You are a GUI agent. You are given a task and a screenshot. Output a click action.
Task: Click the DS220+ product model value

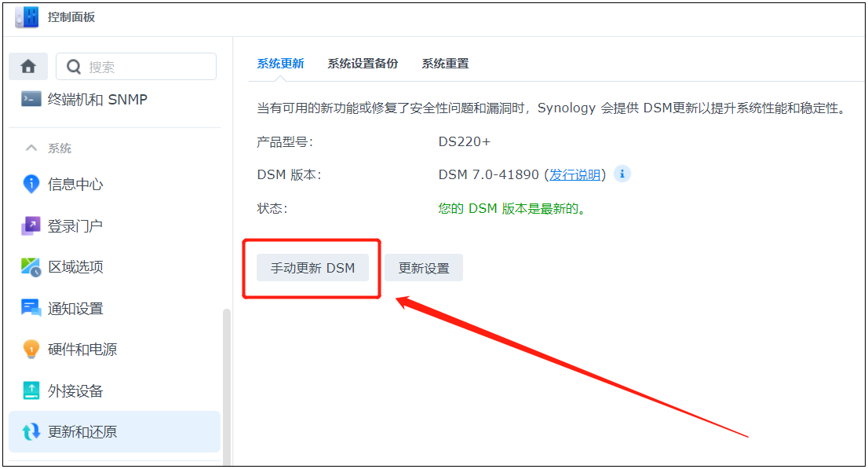coord(465,141)
